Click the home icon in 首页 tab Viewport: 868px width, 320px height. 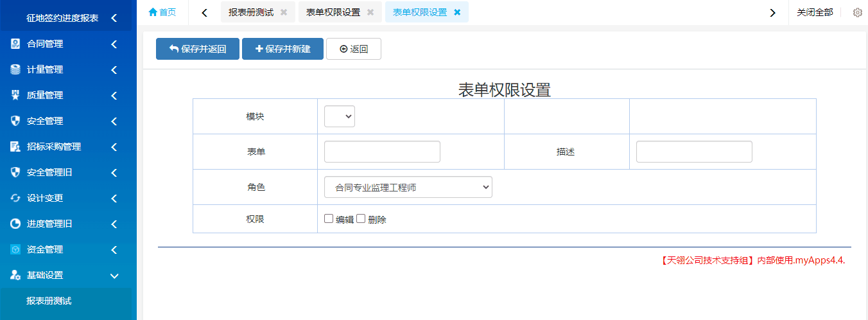[153, 12]
